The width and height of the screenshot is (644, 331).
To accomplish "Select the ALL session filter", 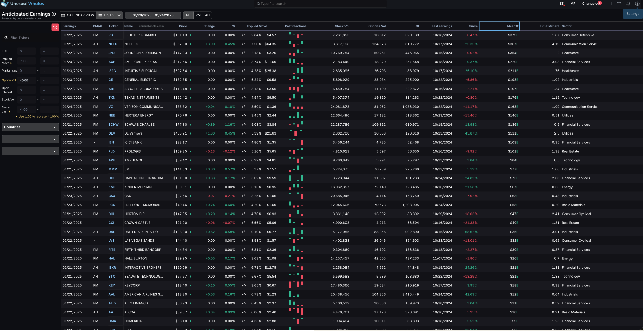I will (x=188, y=15).
